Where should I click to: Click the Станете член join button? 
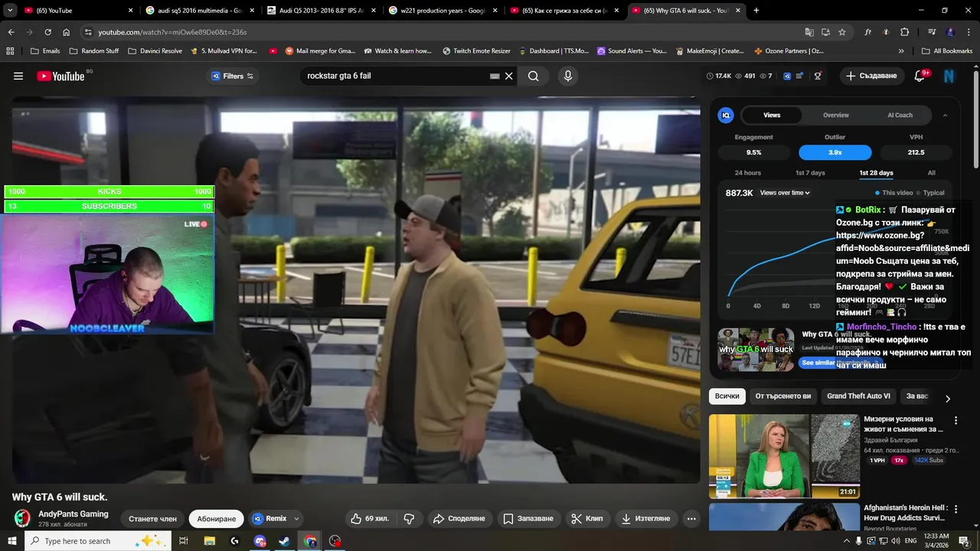[152, 518]
